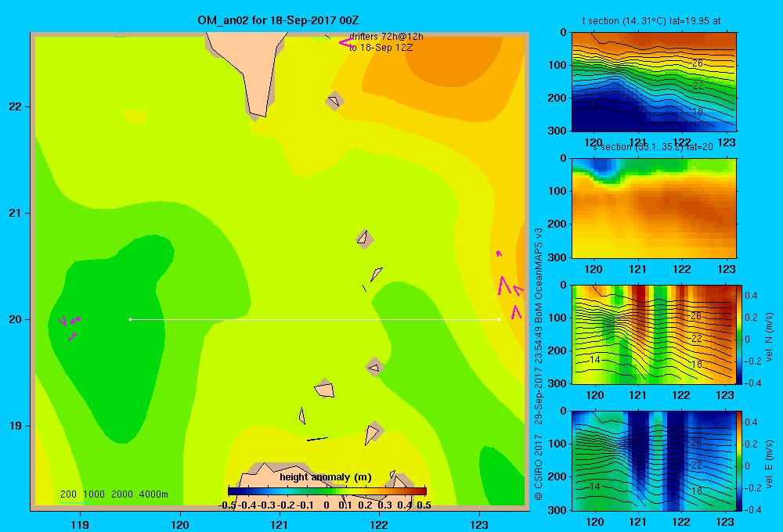The width and height of the screenshot is (783, 532).
Task: Click latitude label 22 on the main map
Action: tap(16, 107)
